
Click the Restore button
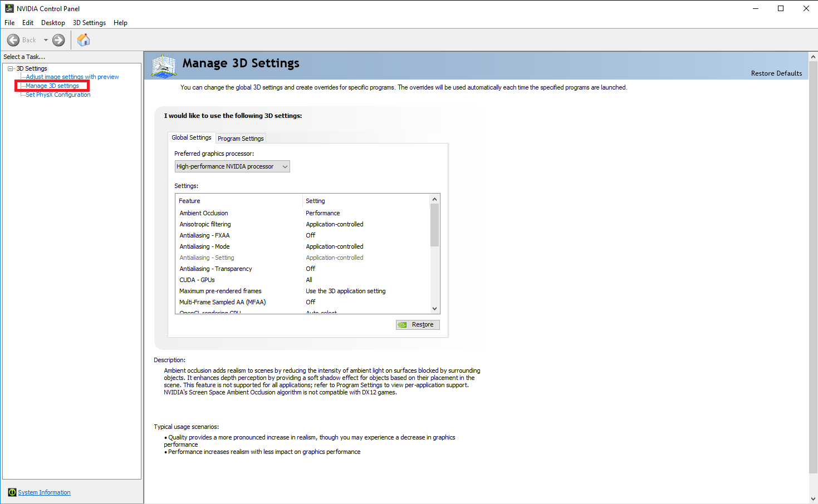pos(418,325)
